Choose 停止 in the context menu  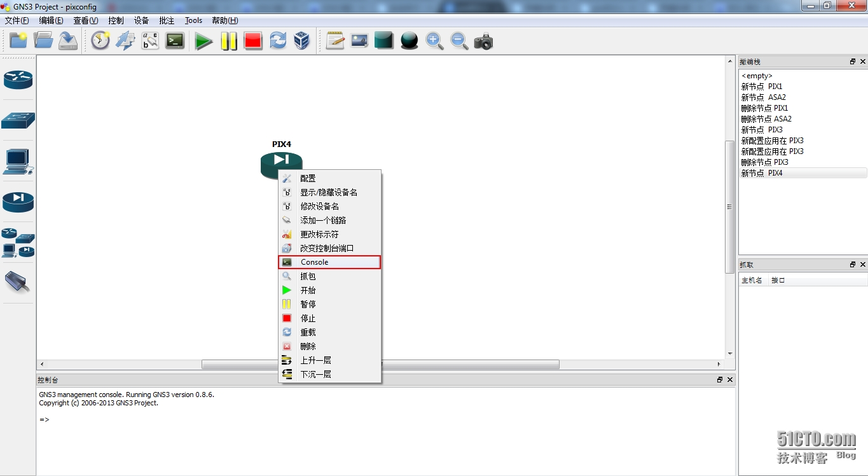[330, 318]
